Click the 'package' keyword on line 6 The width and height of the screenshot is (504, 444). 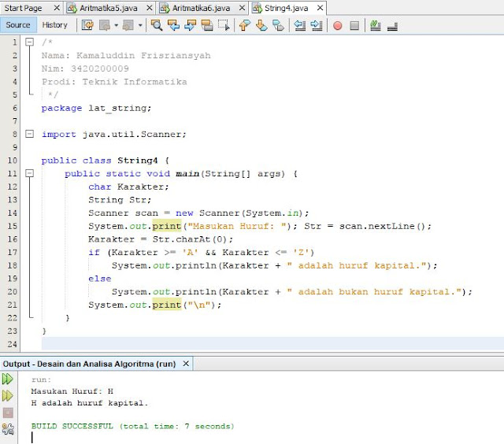coord(61,109)
